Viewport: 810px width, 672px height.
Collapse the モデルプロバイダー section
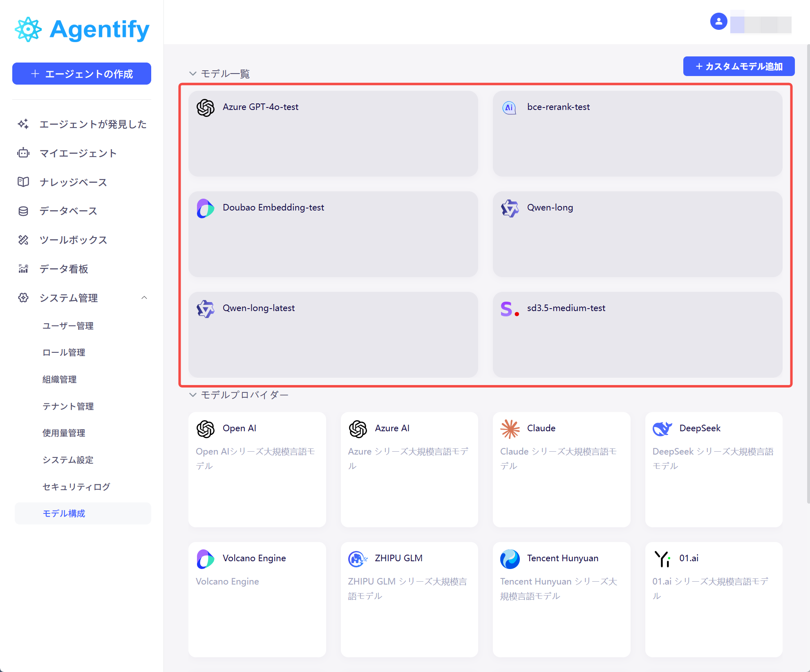pos(193,395)
